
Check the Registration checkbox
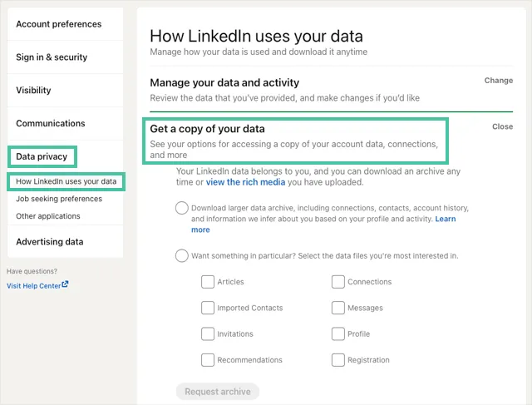(x=338, y=360)
